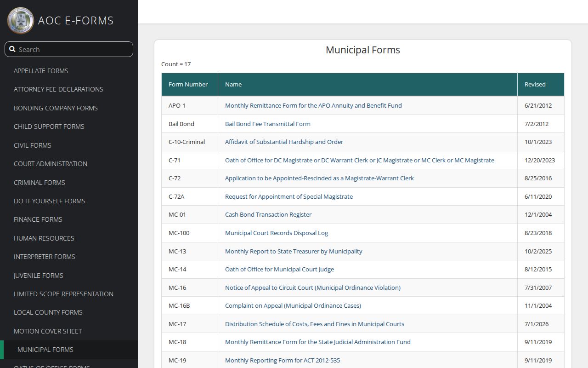Select Municipal Forms in sidebar

click(x=45, y=350)
